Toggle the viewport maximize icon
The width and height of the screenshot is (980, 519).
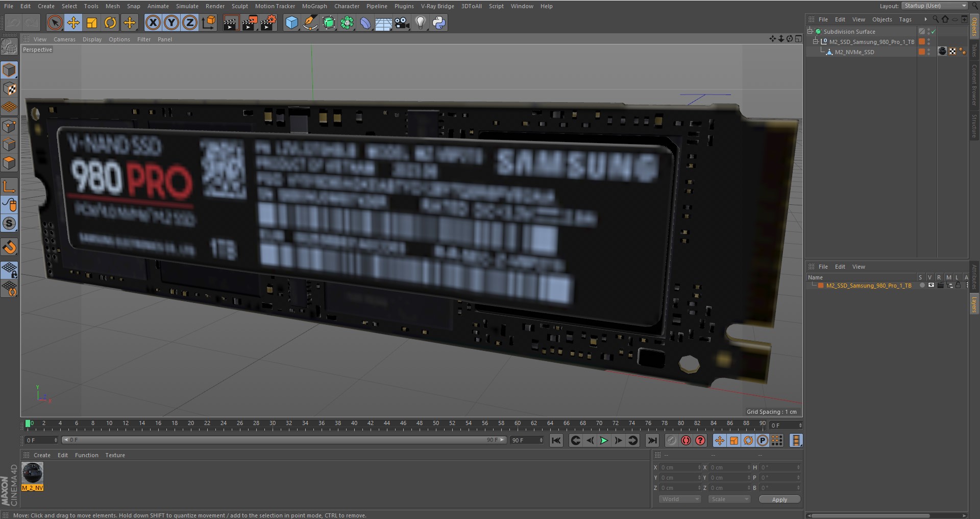798,39
